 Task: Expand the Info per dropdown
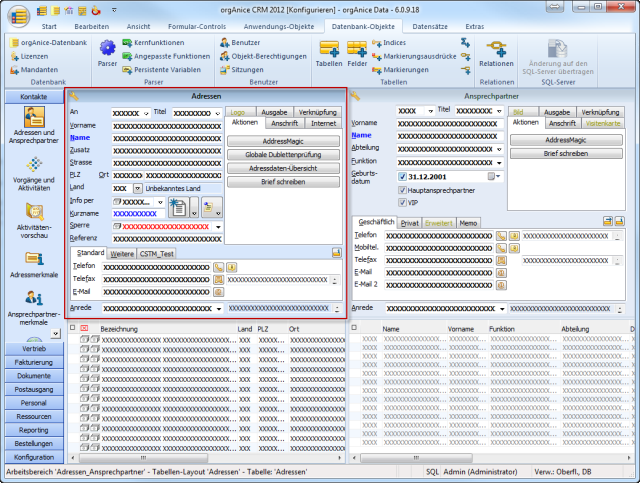coord(160,202)
